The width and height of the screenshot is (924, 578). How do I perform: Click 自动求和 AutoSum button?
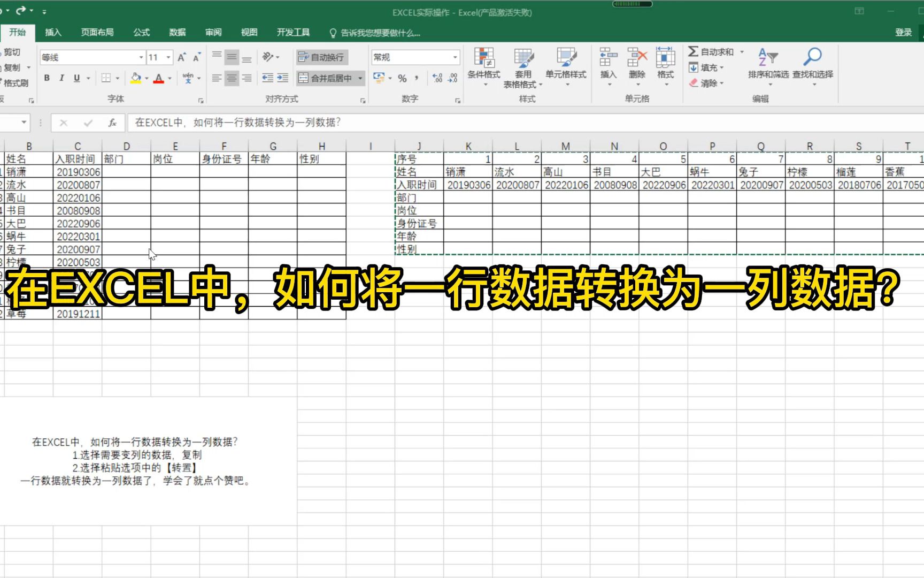pyautogui.click(x=711, y=52)
